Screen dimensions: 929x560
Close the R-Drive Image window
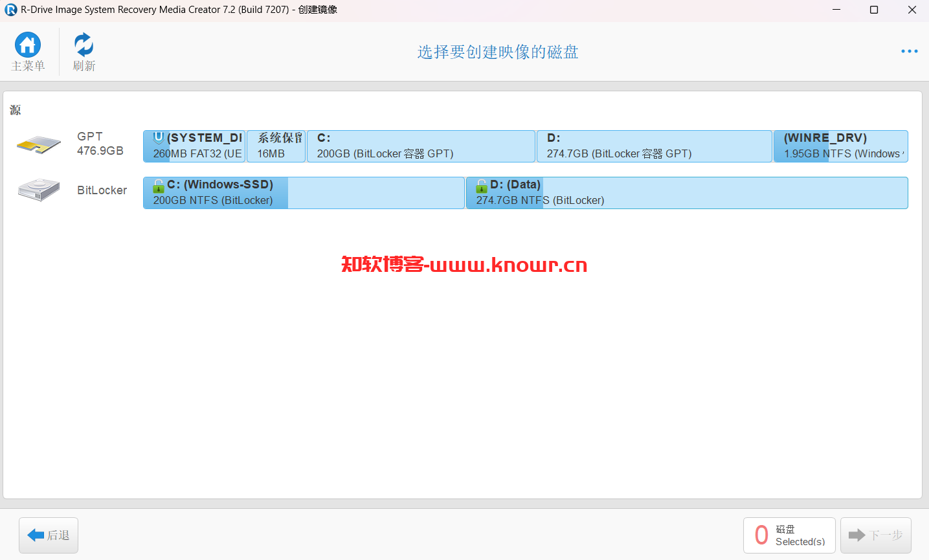tap(912, 10)
